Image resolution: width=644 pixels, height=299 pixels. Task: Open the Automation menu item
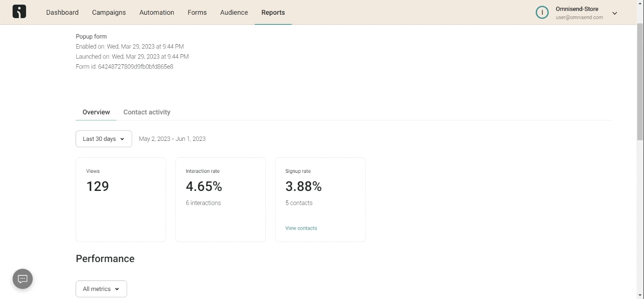click(x=157, y=13)
